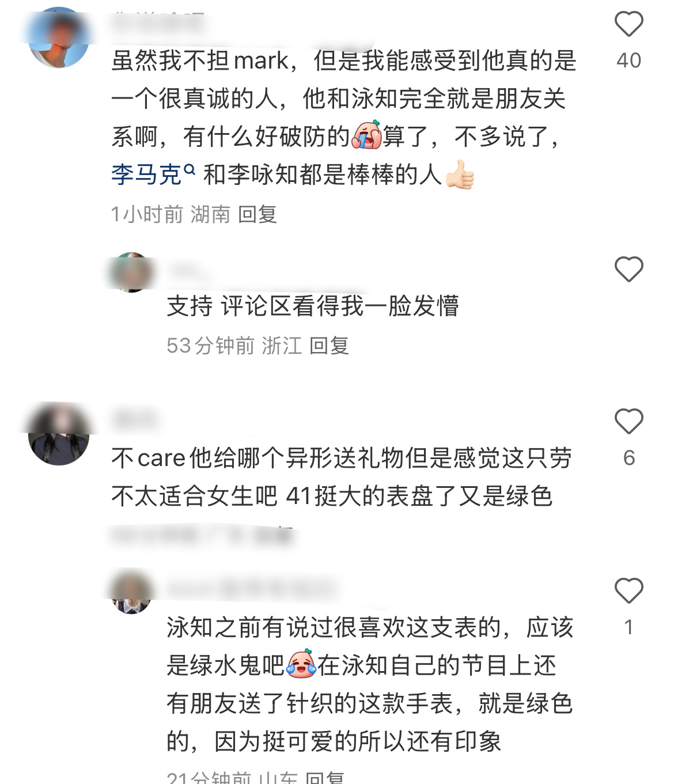Screen dimensions: 674x784
Task: Open avatar of the 泳知之前 replier
Action: click(131, 594)
